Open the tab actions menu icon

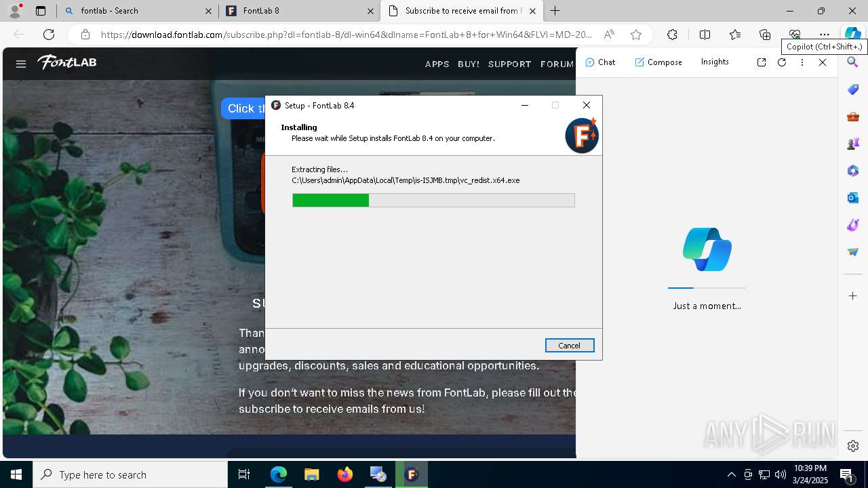tap(41, 11)
